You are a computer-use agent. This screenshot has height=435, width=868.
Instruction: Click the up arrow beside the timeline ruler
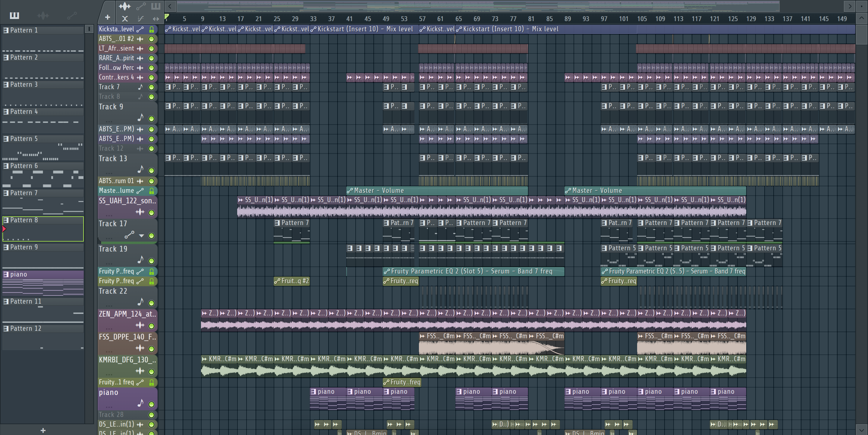coord(862,18)
